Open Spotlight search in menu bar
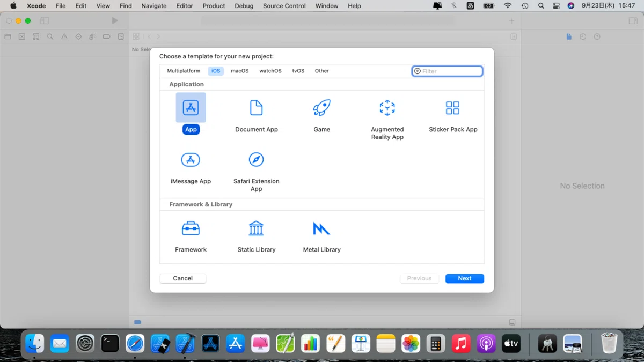This screenshot has width=644, height=362. (541, 6)
